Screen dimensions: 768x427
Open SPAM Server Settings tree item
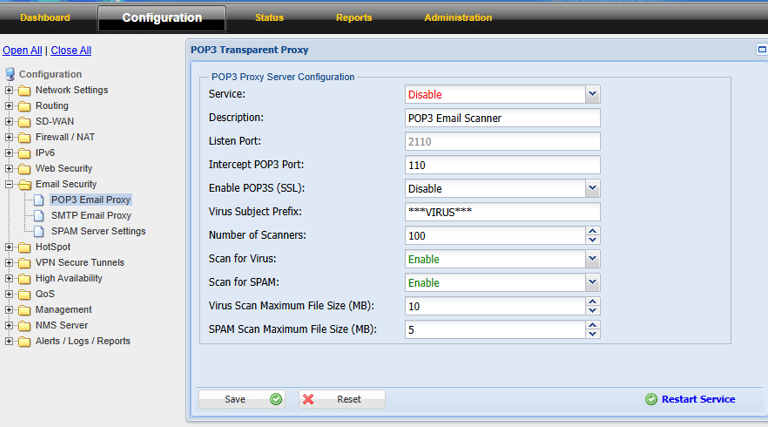(98, 231)
